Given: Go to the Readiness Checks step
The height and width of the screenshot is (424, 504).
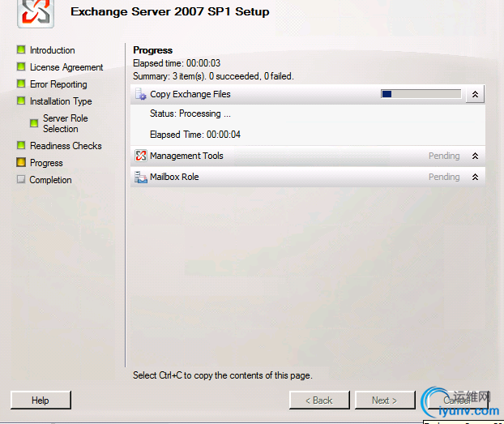Looking at the screenshot, I should tap(66, 146).
